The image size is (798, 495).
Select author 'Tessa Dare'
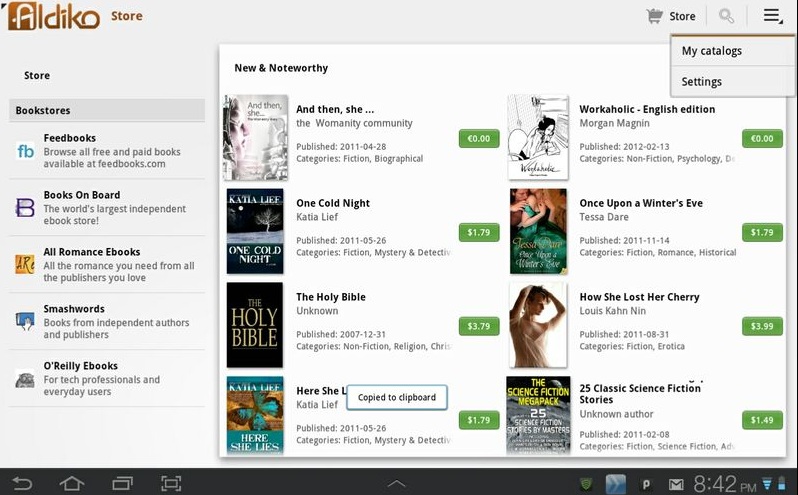(604, 217)
